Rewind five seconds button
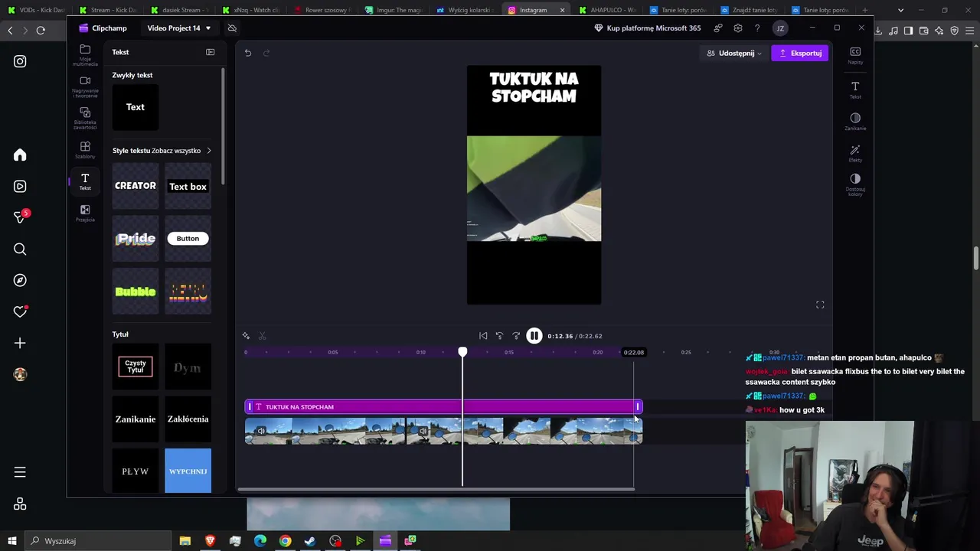980x551 pixels. [499, 336]
